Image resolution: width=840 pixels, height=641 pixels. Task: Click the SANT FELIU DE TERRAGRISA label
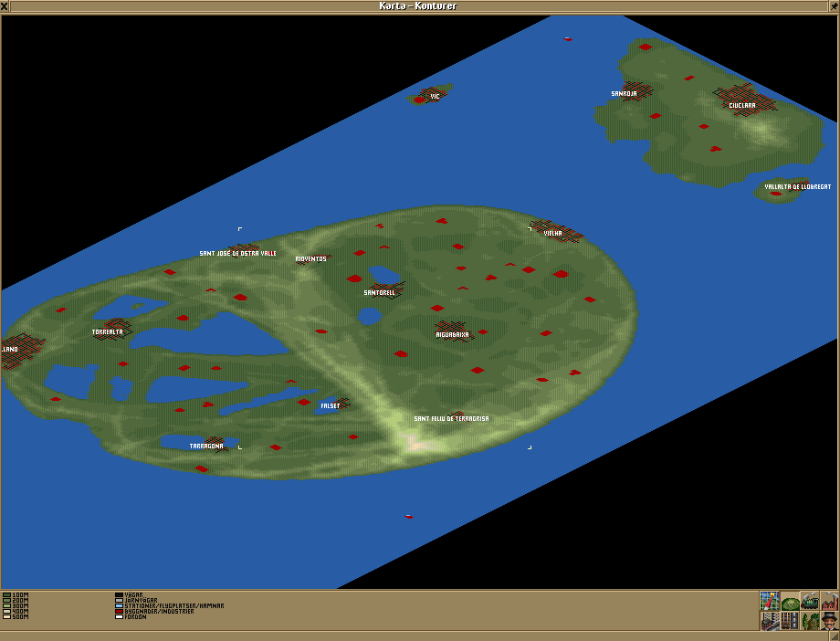click(452, 419)
